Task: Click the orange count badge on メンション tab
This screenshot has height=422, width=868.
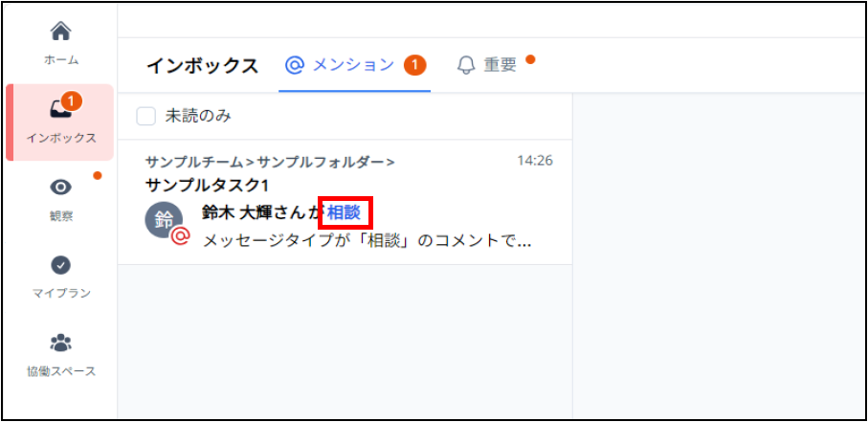Action: [x=414, y=65]
